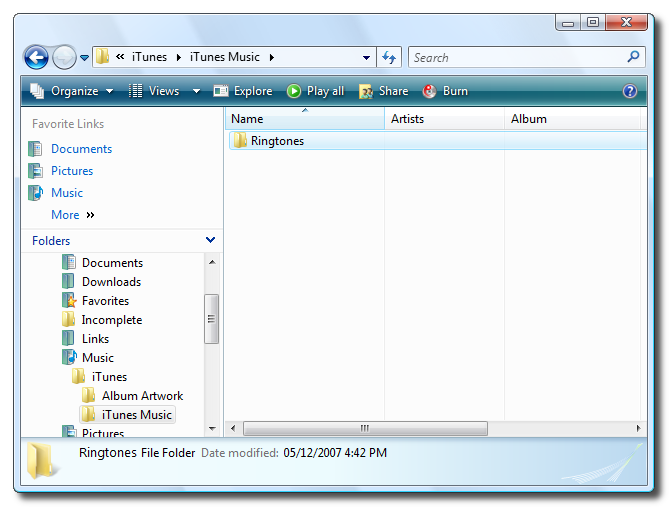
Task: Click in the Search input field
Action: [515, 58]
